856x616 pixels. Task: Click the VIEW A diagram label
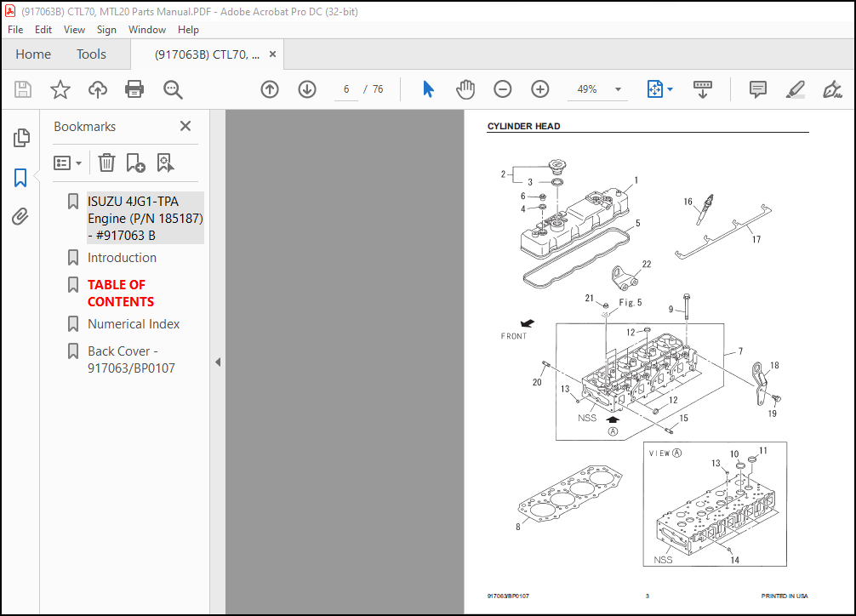[x=665, y=453]
